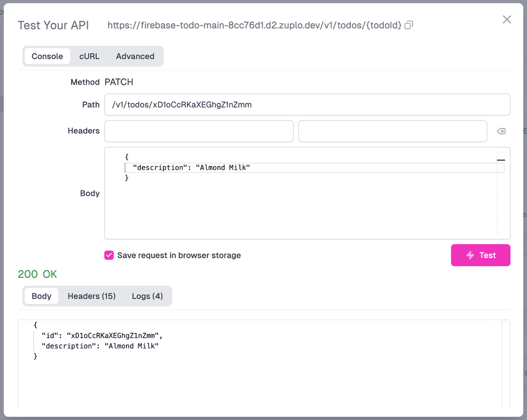
Task: Click the id line in response JSON
Action: [x=102, y=335]
